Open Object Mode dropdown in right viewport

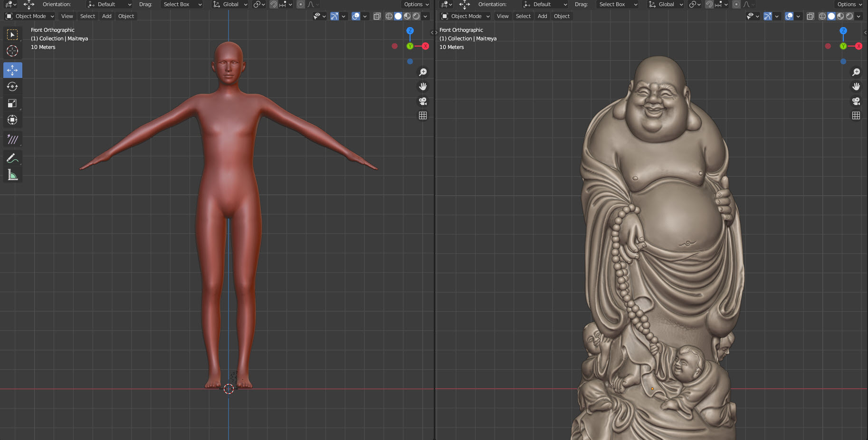[466, 16]
